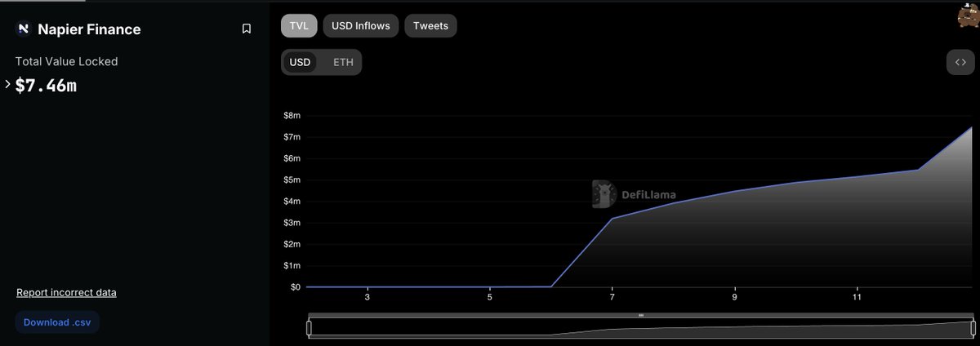Open the embed chart code icon
The width and height of the screenshot is (980, 346).
[960, 63]
